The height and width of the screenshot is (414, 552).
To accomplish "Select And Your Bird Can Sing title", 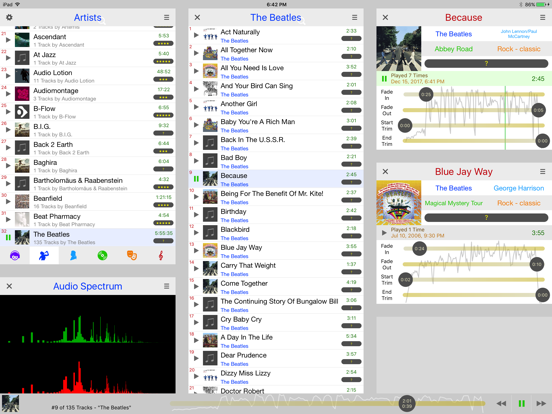I will 256,86.
